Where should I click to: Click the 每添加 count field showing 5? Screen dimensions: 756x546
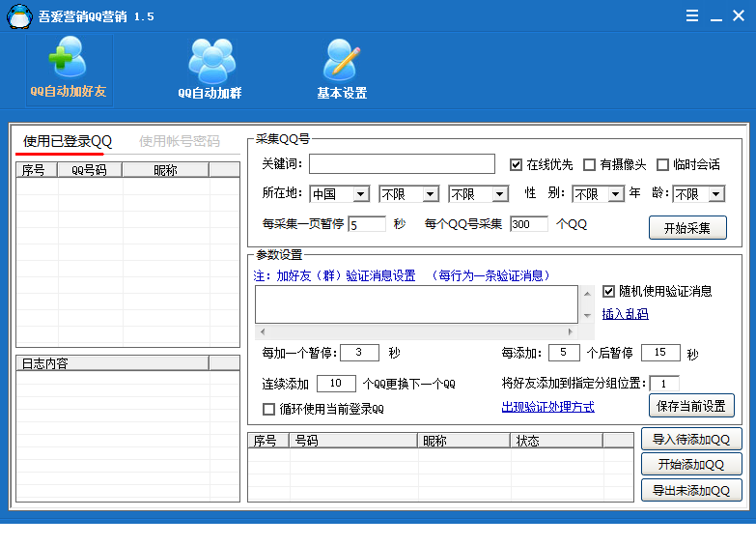[x=564, y=353]
